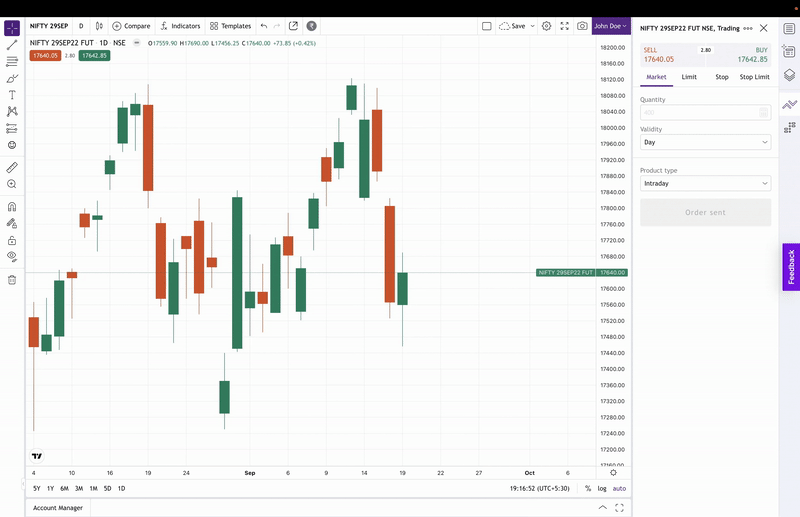This screenshot has width=800, height=517.
Task: Activate the zoom in tool
Action: 12,184
